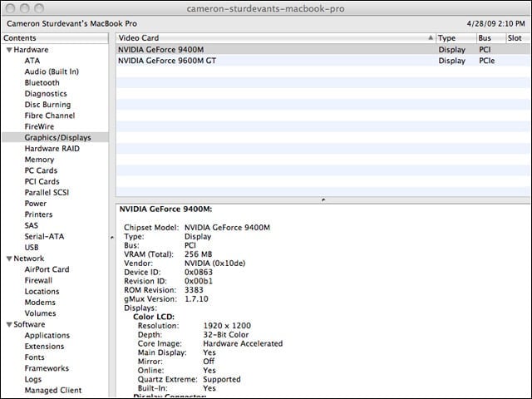Select Memory in the sidebar
The width and height of the screenshot is (532, 399).
[x=39, y=160]
